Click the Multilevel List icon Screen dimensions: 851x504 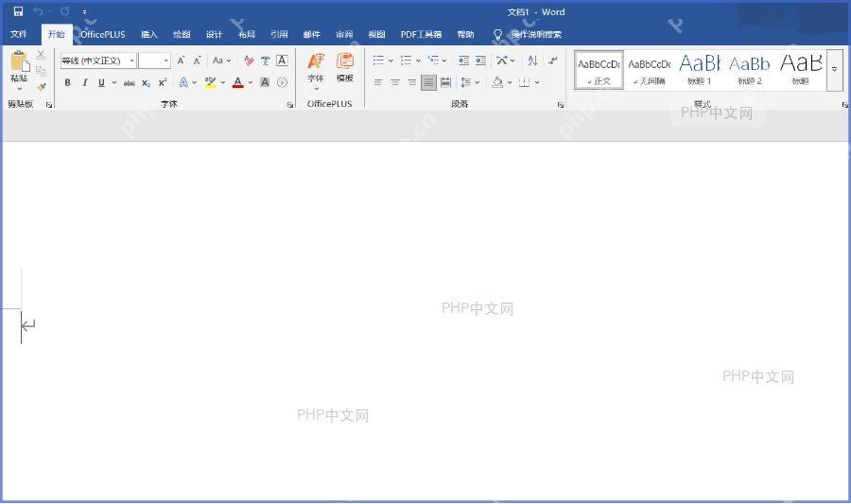(x=433, y=61)
